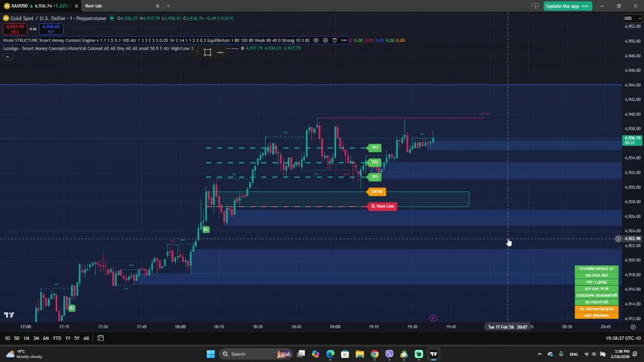Screen dimensions: 644x362
Task: Open KHAN STRUCTURE indicator settings
Action: coord(325,40)
